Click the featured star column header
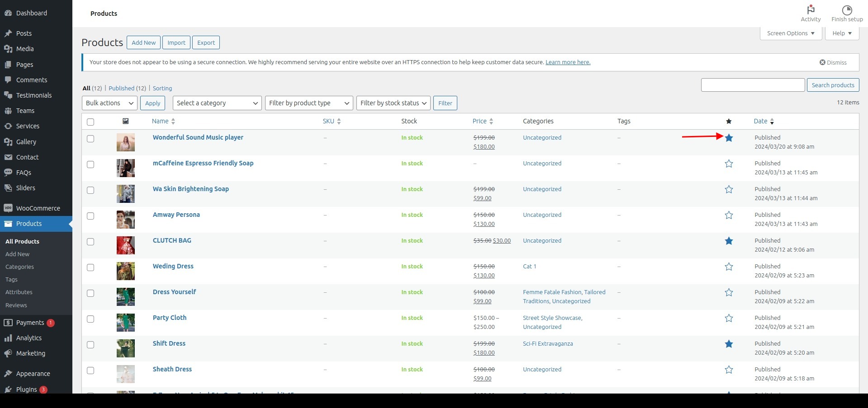This screenshot has height=408, width=868. pyautogui.click(x=729, y=121)
